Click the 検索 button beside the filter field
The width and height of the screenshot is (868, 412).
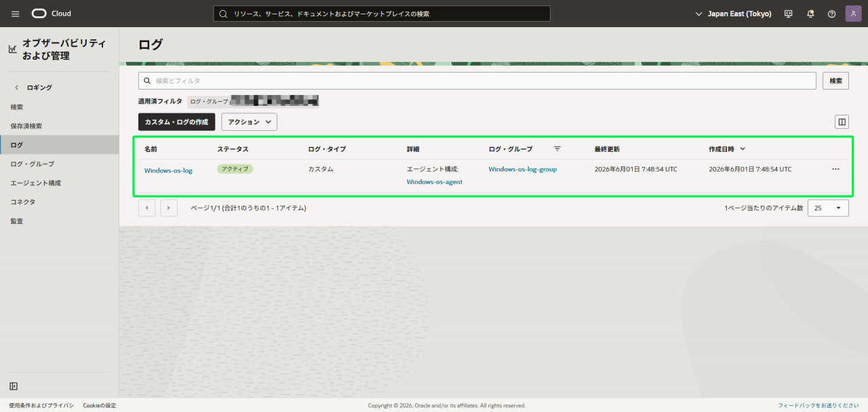836,81
